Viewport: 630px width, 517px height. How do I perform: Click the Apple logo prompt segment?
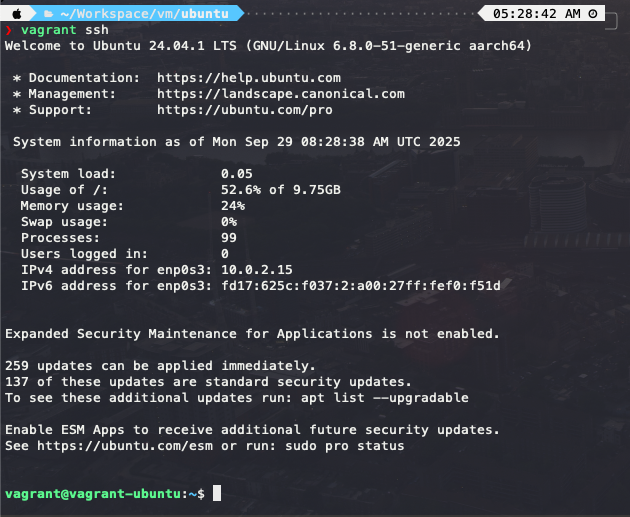[x=17, y=14]
